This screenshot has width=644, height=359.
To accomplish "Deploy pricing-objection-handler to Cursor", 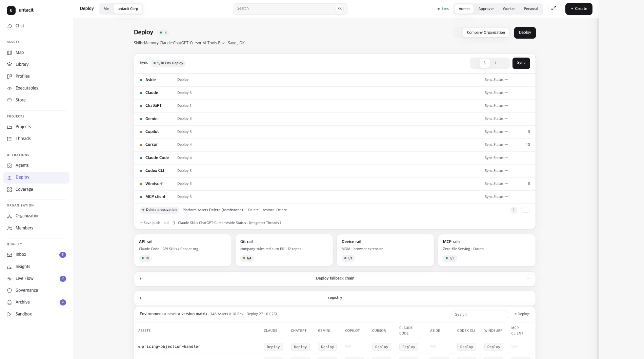I will click(x=382, y=347).
